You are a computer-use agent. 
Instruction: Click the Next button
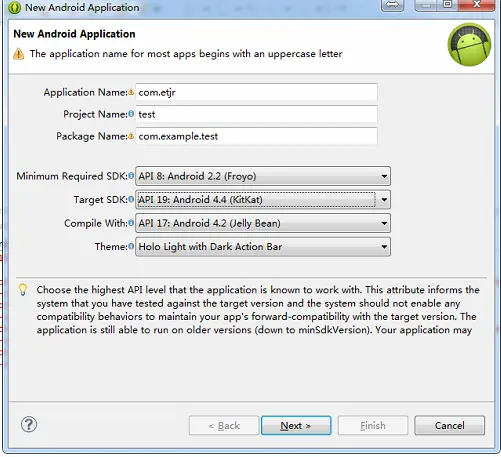click(296, 425)
